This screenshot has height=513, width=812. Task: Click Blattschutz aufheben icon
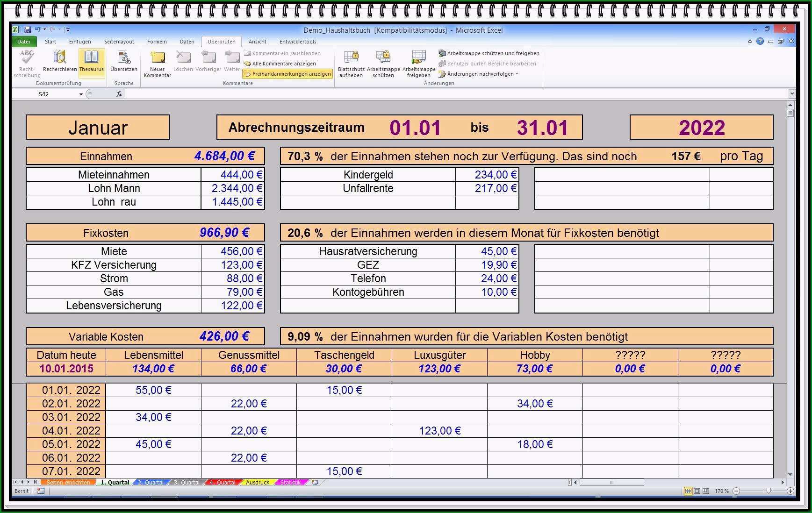(351, 57)
